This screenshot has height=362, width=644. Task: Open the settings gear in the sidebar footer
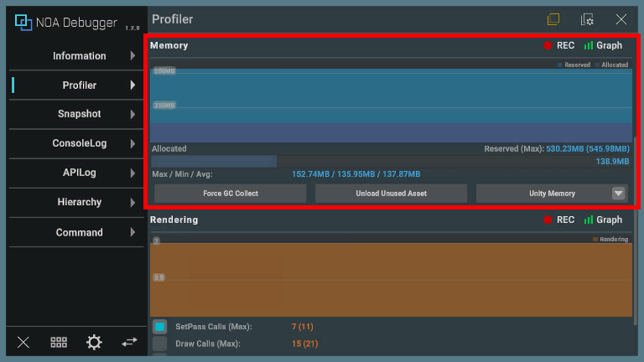pos(94,342)
